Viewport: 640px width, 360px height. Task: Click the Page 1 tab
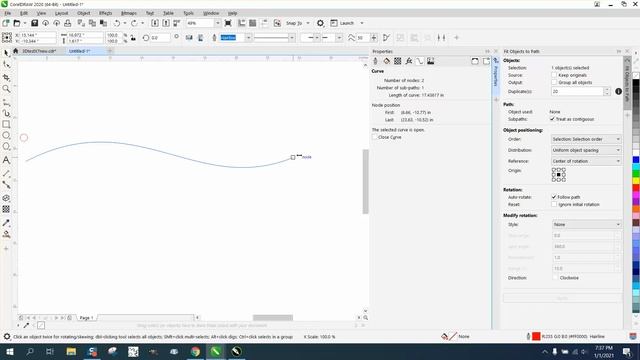[x=86, y=318]
